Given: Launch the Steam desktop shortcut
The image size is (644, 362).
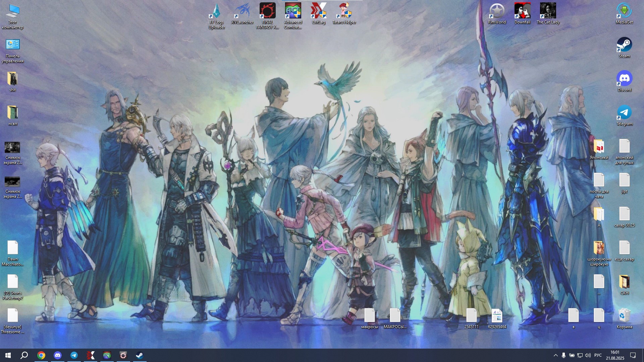Looking at the screenshot, I should pos(625,48).
